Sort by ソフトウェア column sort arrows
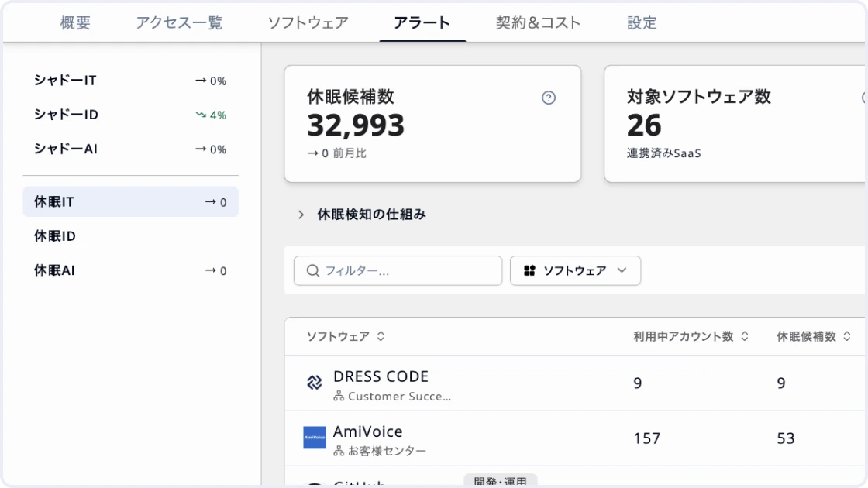The width and height of the screenshot is (868, 488). 381,336
